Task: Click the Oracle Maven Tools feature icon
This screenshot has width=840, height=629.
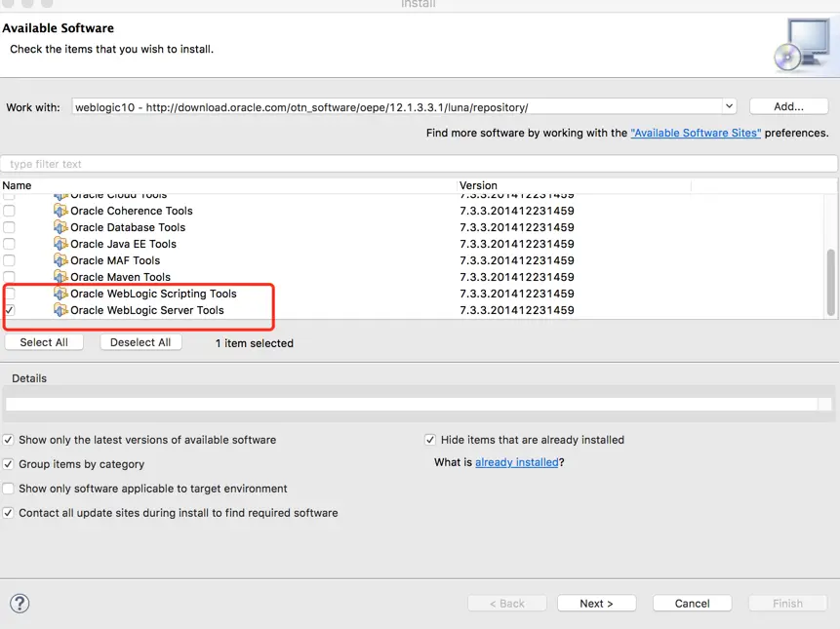Action: tap(60, 277)
